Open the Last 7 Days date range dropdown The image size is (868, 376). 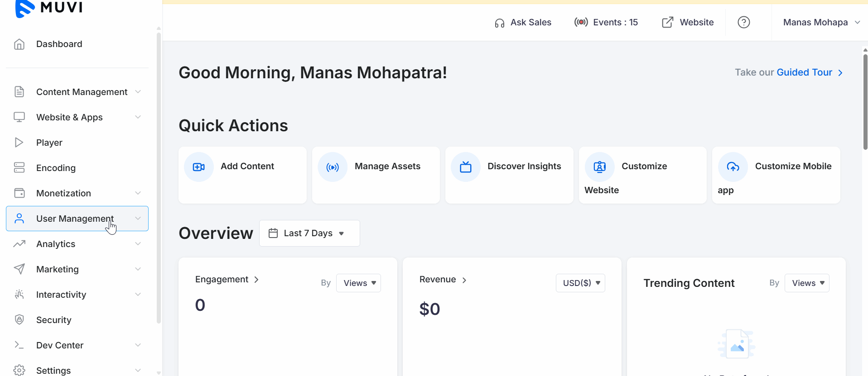click(309, 233)
